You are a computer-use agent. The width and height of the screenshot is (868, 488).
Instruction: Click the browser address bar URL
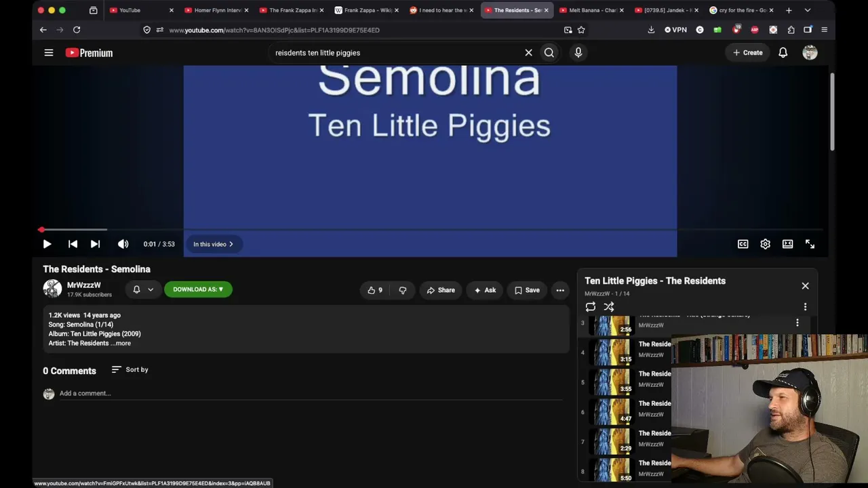(x=274, y=30)
